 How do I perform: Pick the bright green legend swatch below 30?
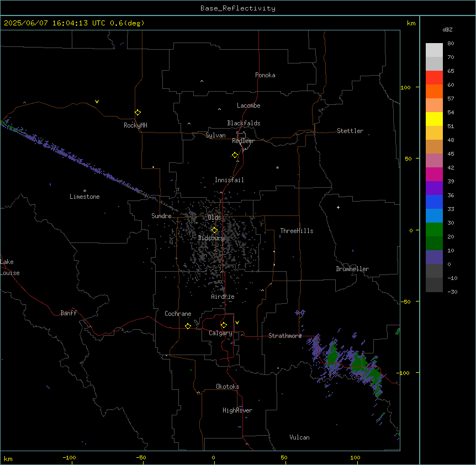[x=434, y=230]
